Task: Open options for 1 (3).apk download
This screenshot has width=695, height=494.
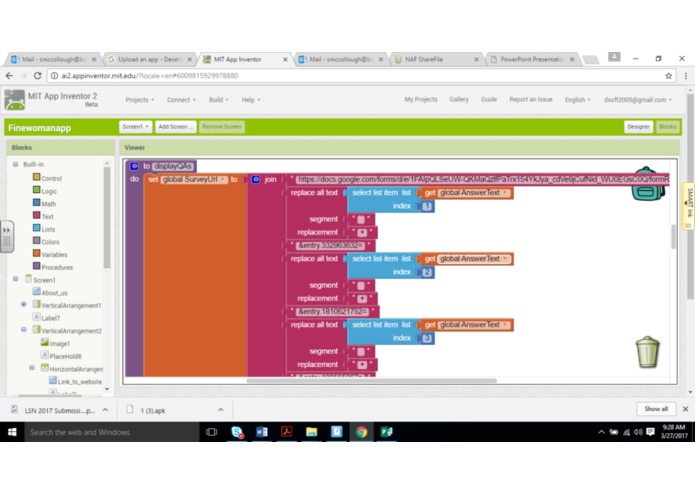Action: [221, 410]
